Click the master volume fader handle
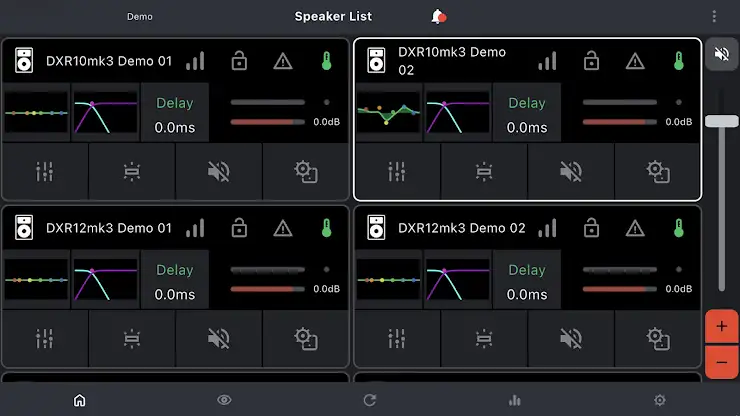 (x=722, y=121)
